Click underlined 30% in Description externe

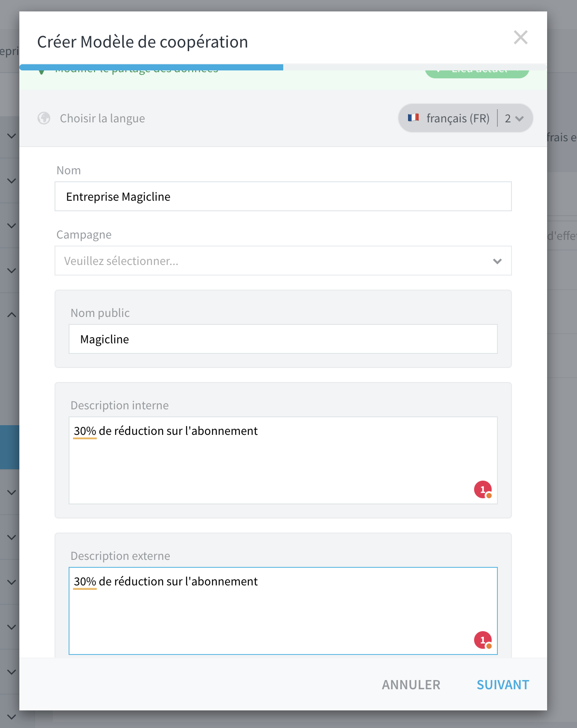click(85, 581)
